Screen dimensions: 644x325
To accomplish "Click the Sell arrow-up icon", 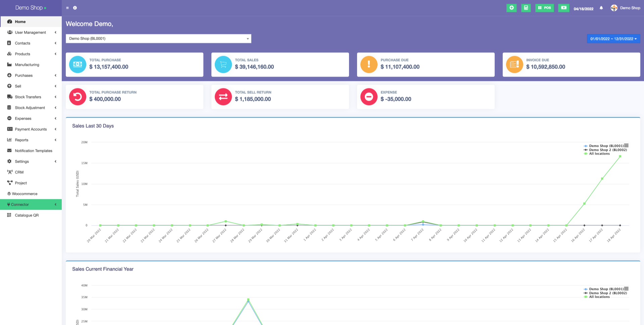I will click(x=9, y=86).
